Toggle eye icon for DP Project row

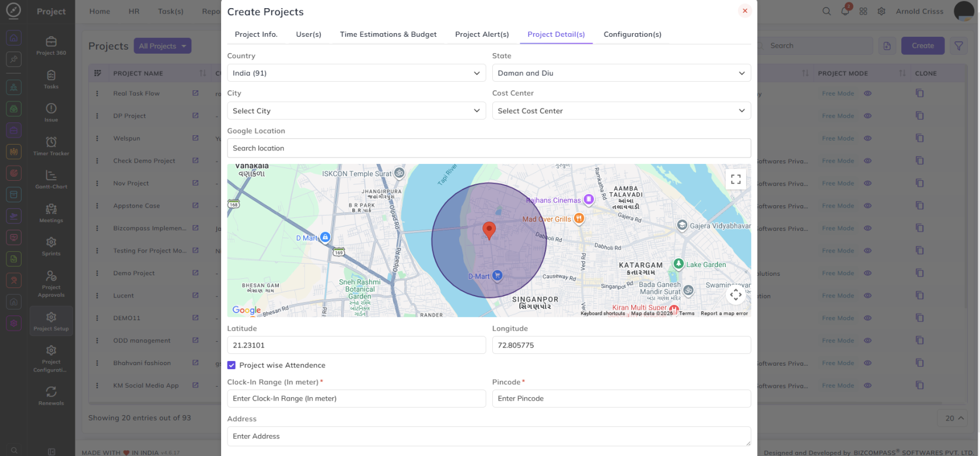[x=867, y=116]
